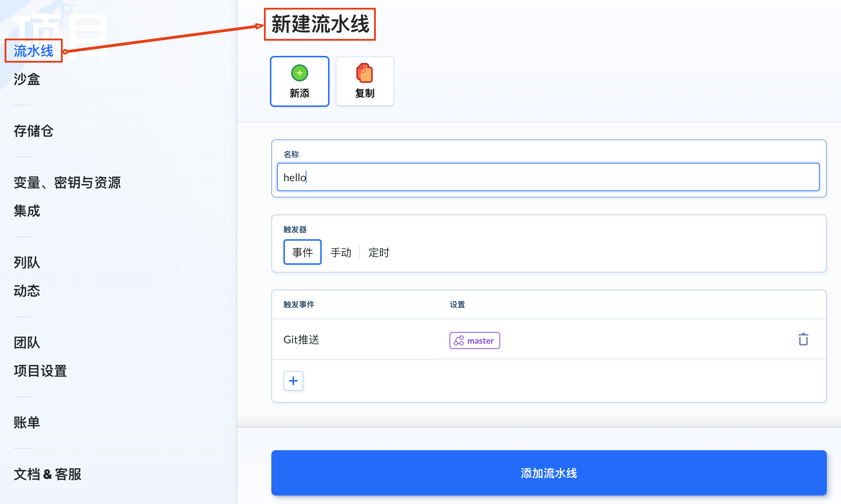841x504 pixels.
Task: Open 沙盒 in the sidebar
Action: (27, 79)
